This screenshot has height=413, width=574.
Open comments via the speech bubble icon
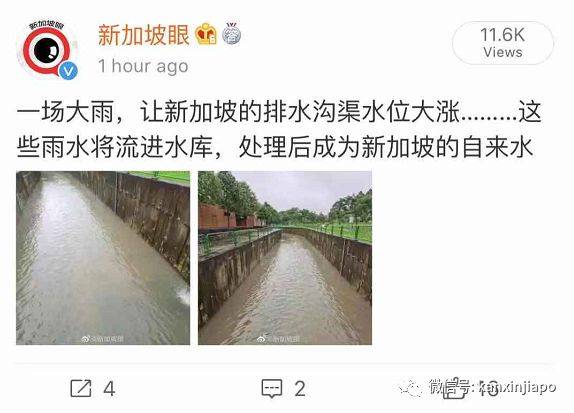[x=272, y=389]
